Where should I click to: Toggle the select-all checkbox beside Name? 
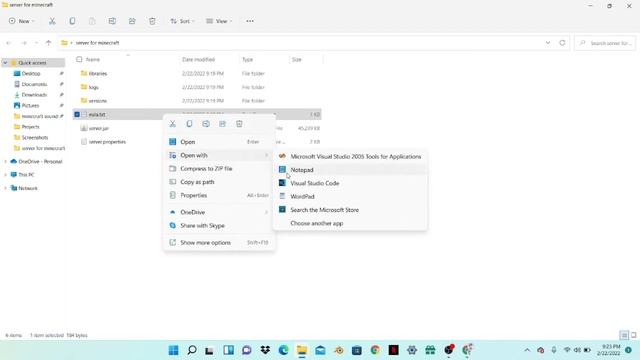79,60
